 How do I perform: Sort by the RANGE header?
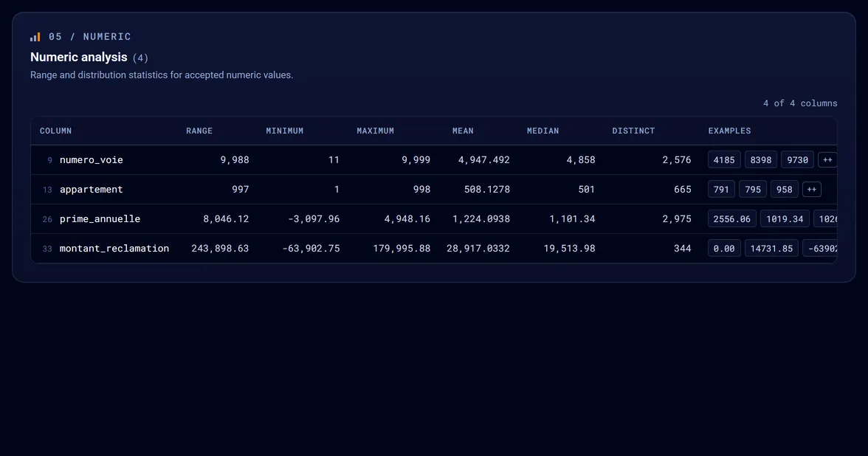[199, 131]
